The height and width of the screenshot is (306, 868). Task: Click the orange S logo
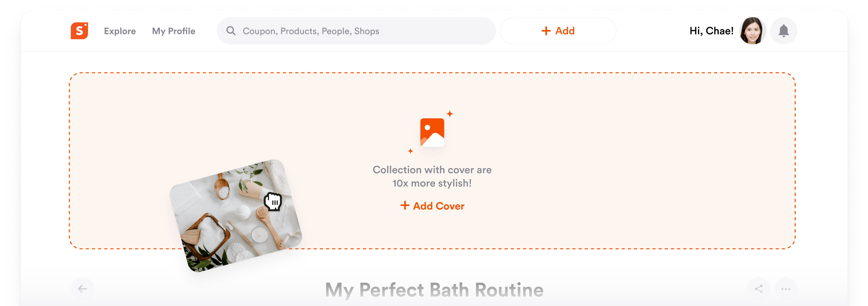[79, 31]
